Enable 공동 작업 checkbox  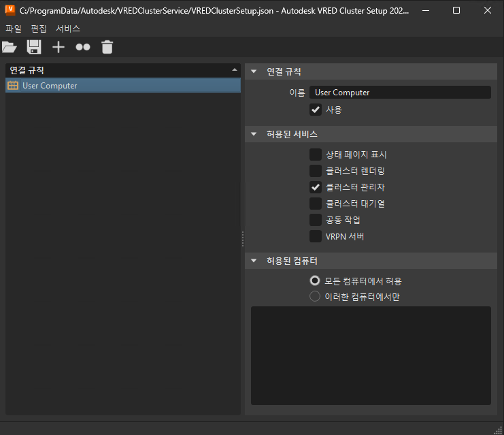click(x=316, y=220)
